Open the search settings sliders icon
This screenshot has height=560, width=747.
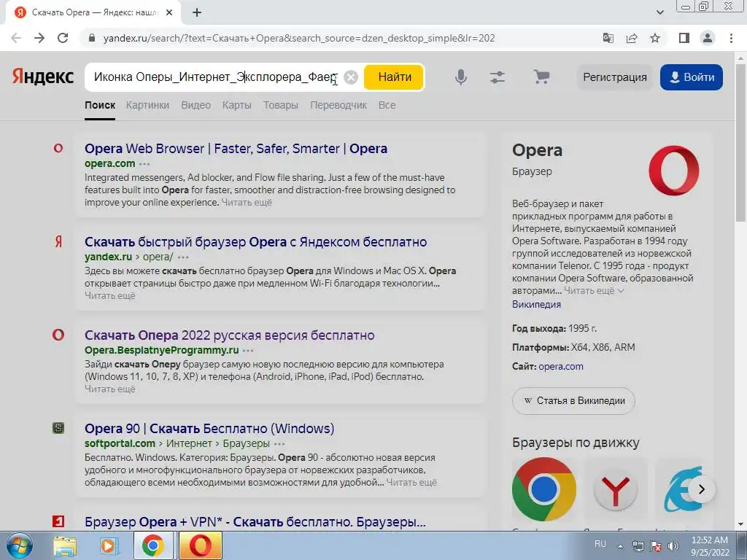coord(498,77)
